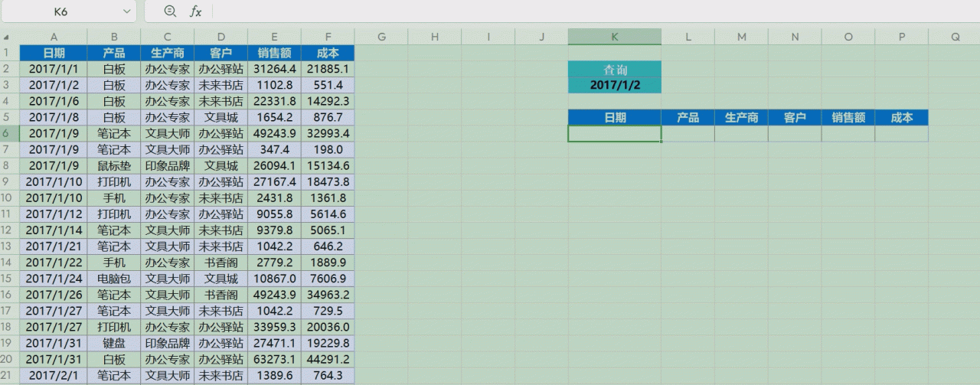Click the cost cell 14292.3
This screenshot has height=385, width=980.
[x=328, y=101]
